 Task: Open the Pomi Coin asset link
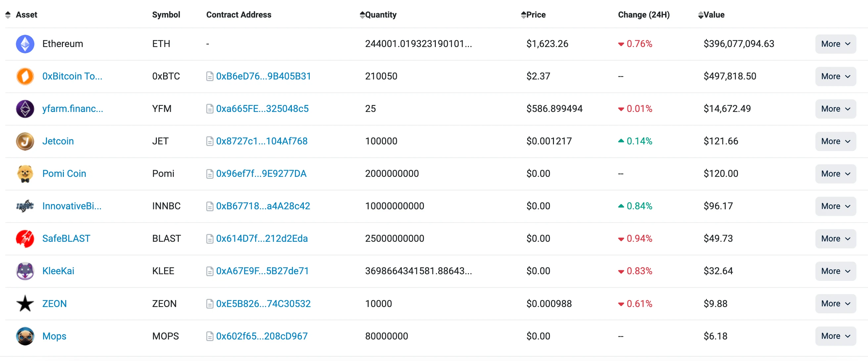click(x=64, y=174)
